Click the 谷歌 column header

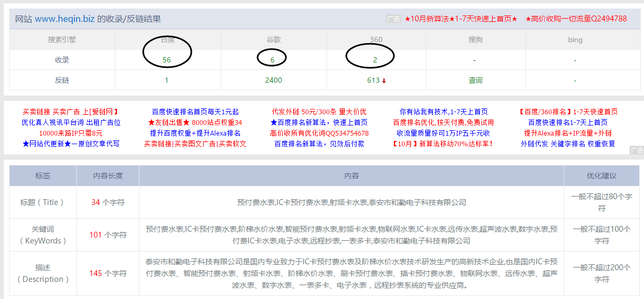pos(274,40)
